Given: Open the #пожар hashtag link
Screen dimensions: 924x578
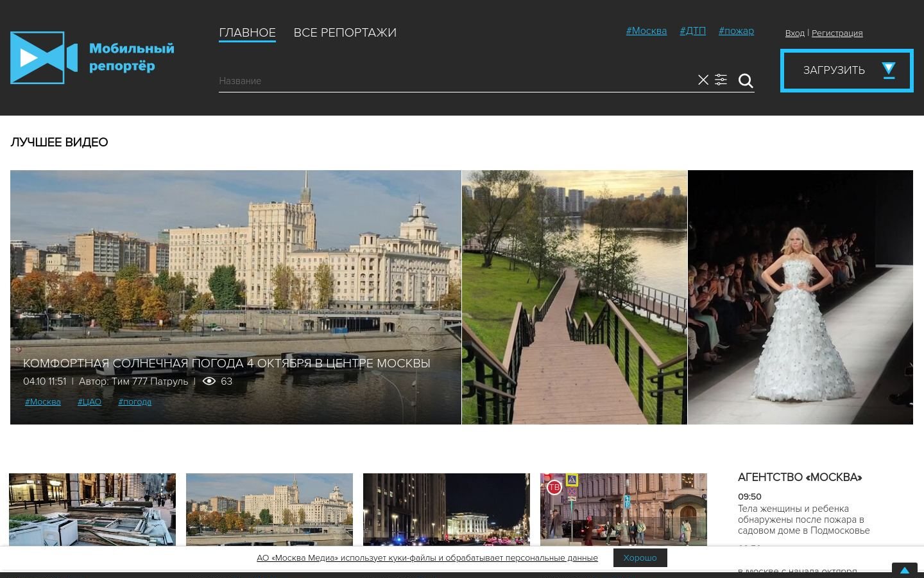Looking at the screenshot, I should [736, 31].
